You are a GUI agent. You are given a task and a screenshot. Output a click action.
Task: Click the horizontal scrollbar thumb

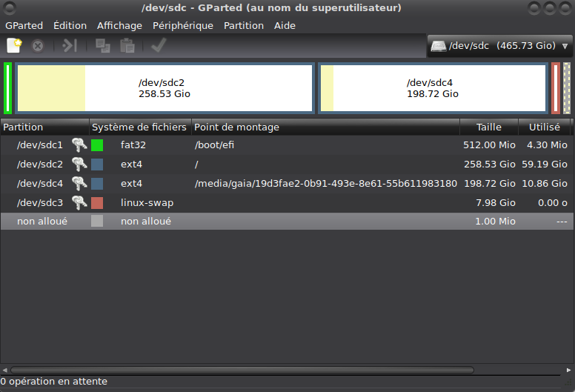click(242, 370)
